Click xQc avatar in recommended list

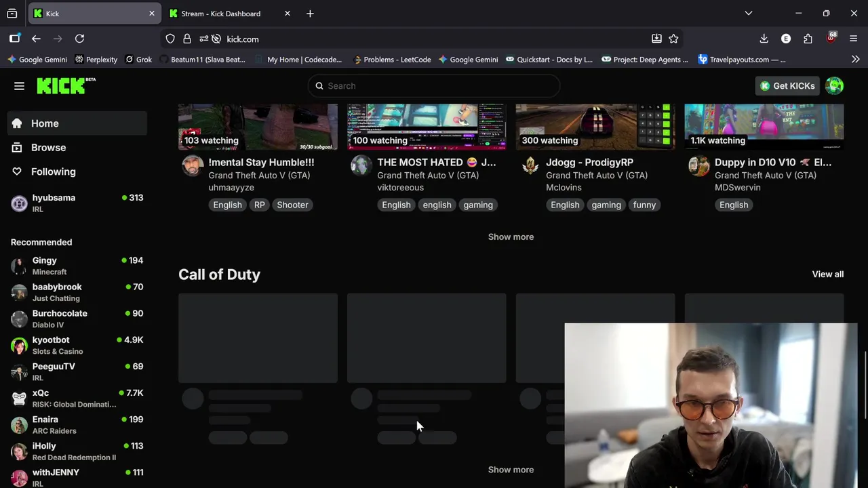[19, 399]
